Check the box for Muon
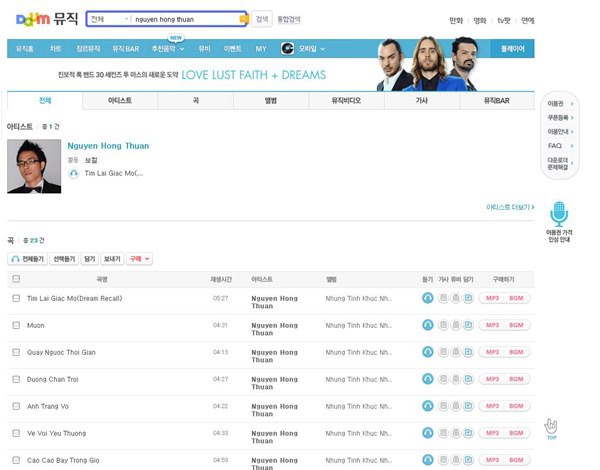The image size is (600, 470). (16, 325)
